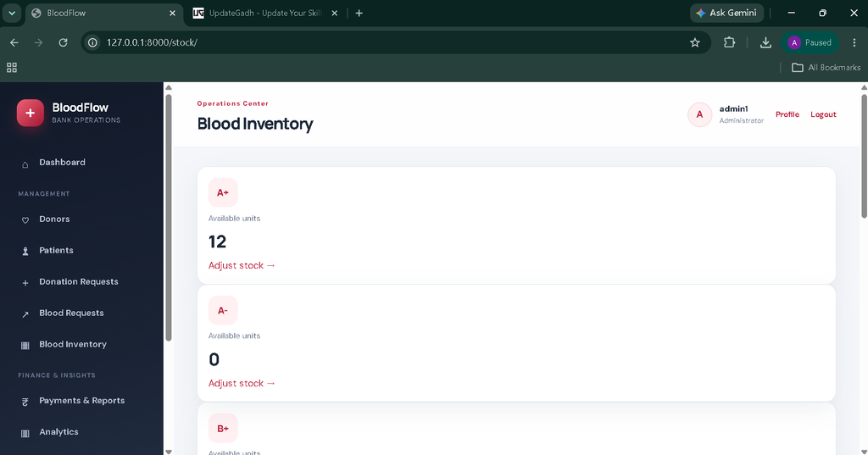868x455 pixels.
Task: Click the main page scrollbar up arrow
Action: tap(864, 87)
